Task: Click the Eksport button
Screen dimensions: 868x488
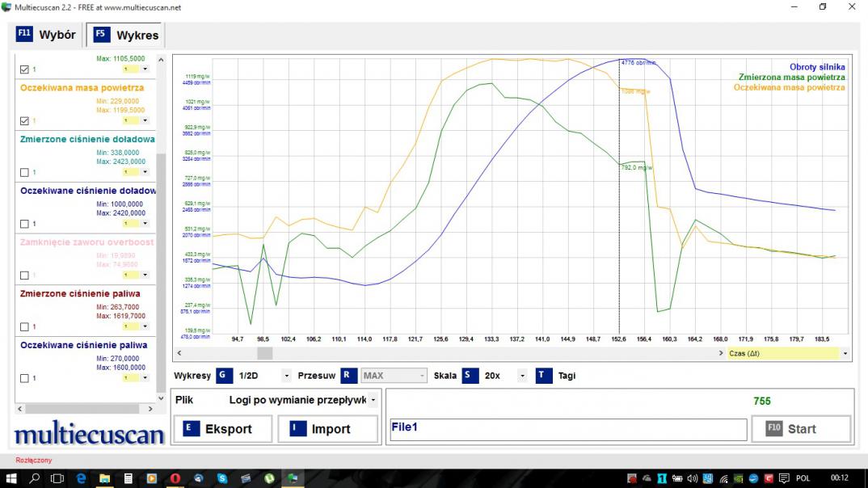Action: pyautogui.click(x=223, y=429)
